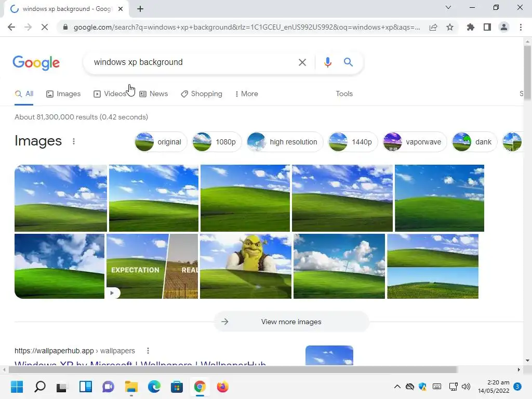Image resolution: width=532 pixels, height=399 pixels.
Task: Open notification center badge
Action: point(517,387)
